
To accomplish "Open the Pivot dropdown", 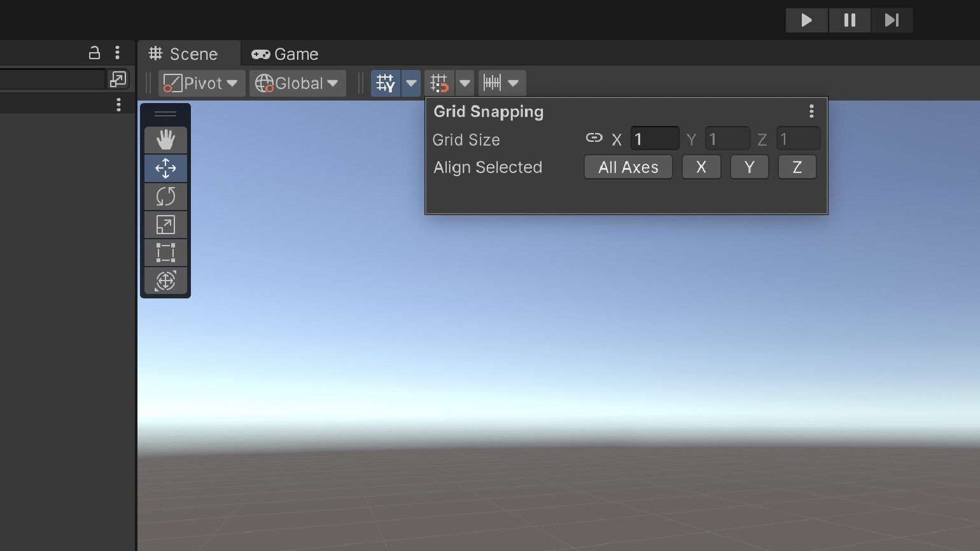I will click(x=201, y=83).
